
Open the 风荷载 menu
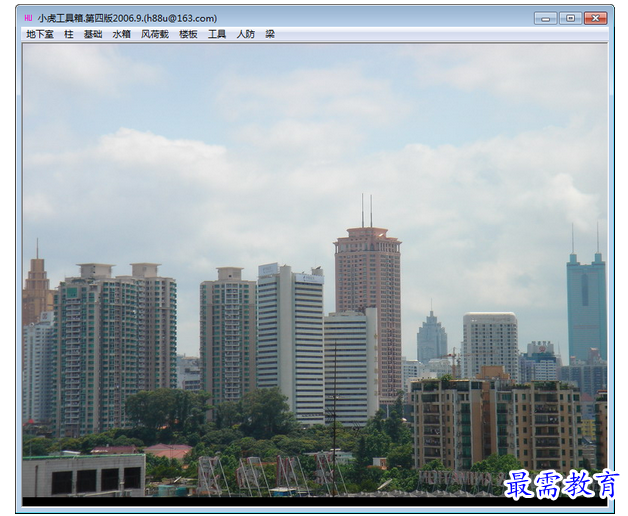tap(155, 34)
